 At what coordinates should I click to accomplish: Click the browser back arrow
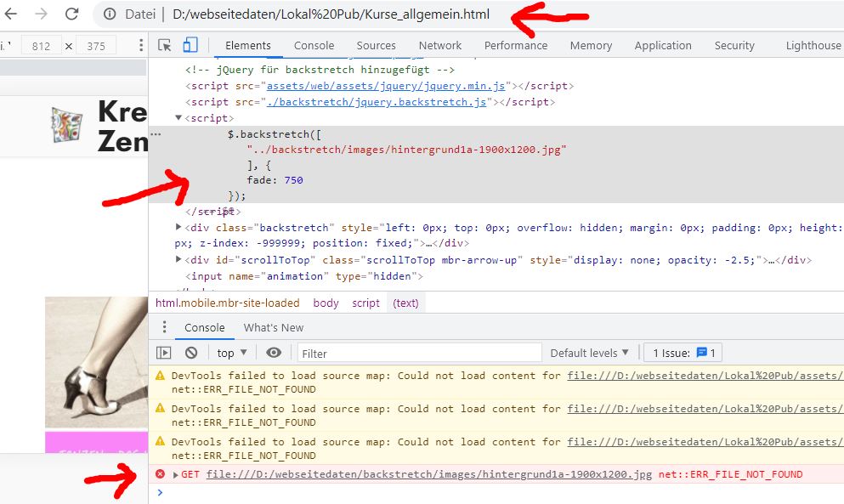(13, 14)
